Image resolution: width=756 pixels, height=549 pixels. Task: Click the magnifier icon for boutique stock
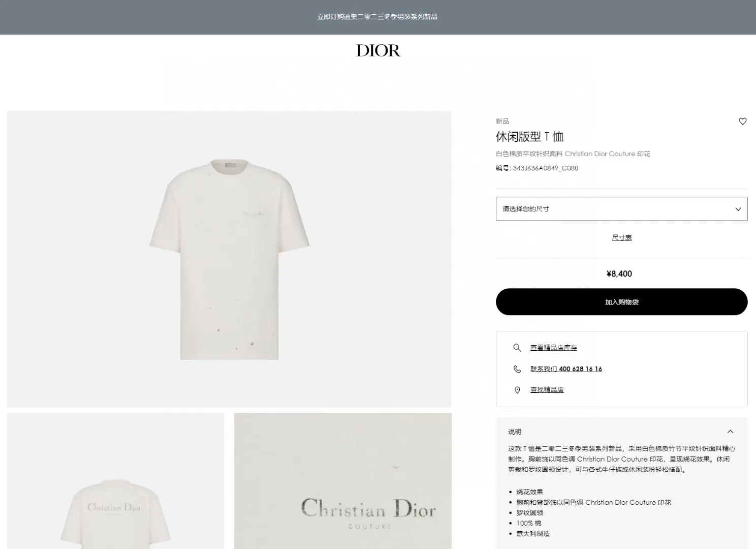(517, 348)
